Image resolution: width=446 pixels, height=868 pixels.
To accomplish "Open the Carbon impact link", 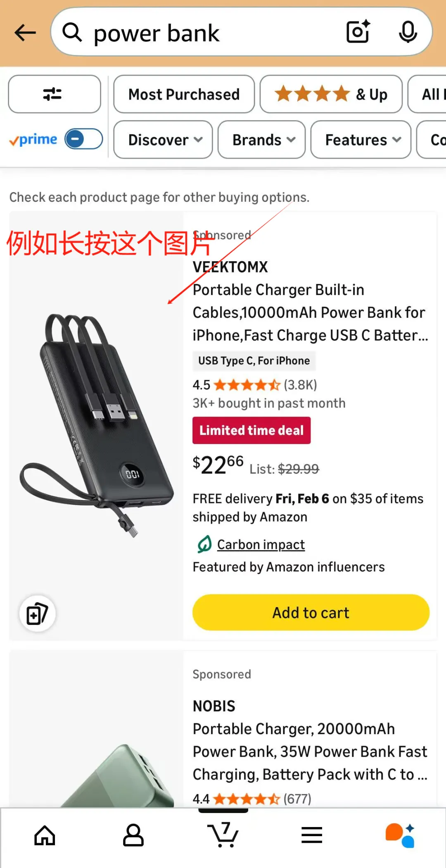I will tap(261, 544).
